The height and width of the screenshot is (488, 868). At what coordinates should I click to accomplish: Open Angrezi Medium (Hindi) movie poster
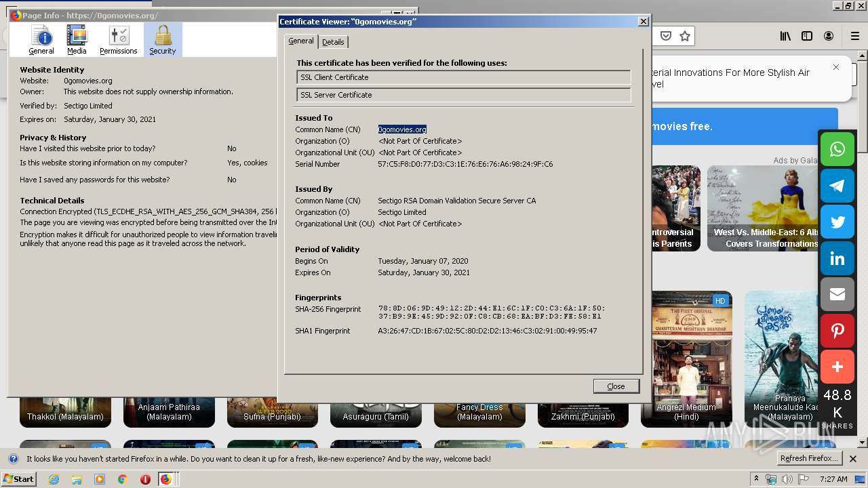(686, 359)
